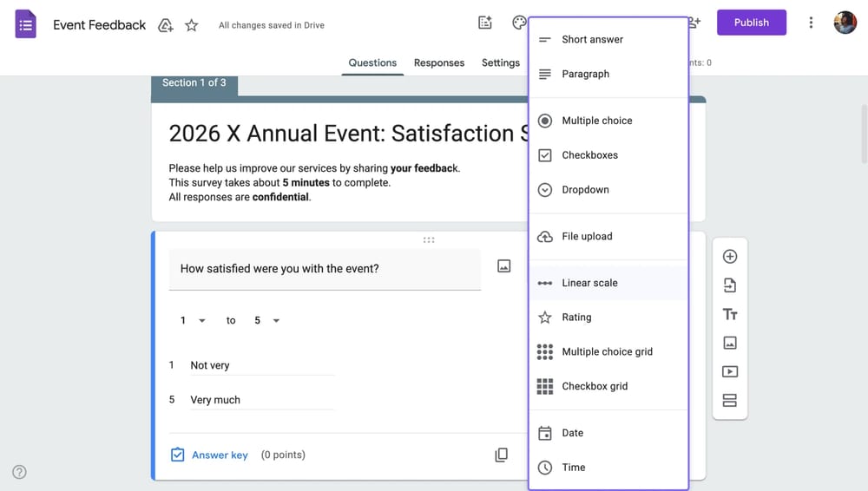Choose Checkboxes question type
This screenshot has width=868, height=491.
pyautogui.click(x=608, y=155)
